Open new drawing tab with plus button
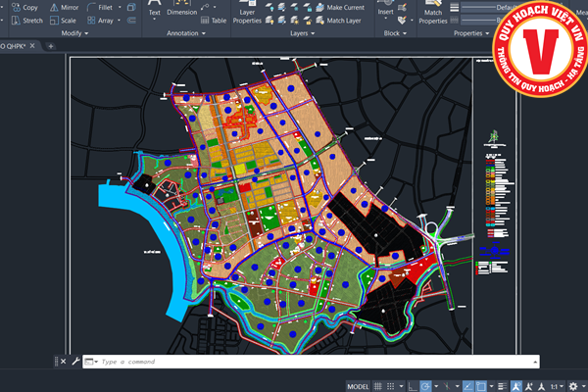Screen dimensions: 588x392 (x=50, y=45)
